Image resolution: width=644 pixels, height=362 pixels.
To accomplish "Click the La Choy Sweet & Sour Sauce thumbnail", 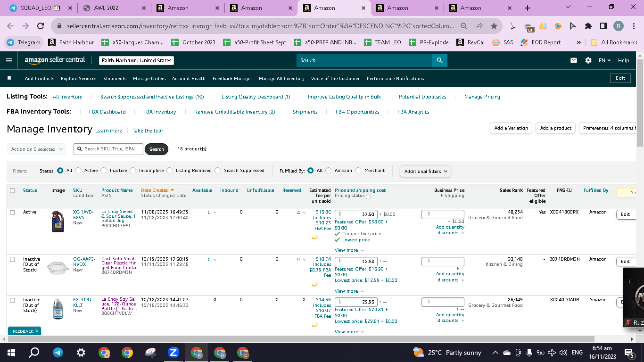I will (x=58, y=221).
